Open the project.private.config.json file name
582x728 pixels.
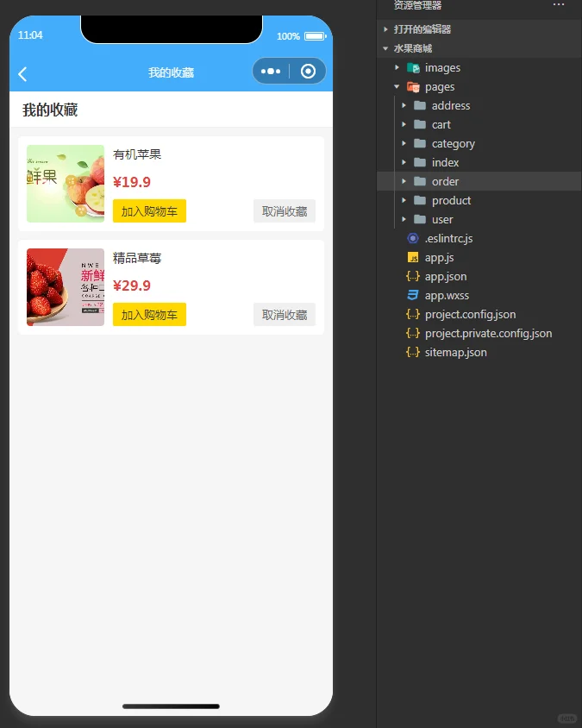(489, 334)
